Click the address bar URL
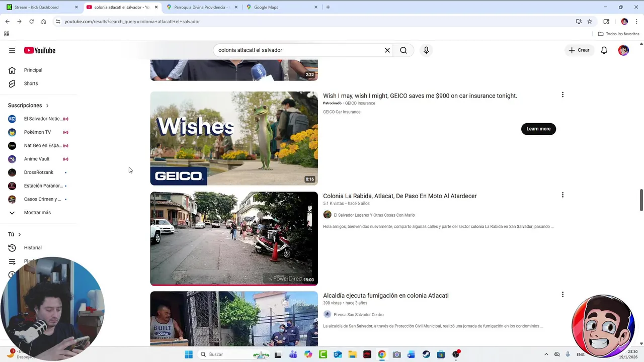 coord(132,22)
